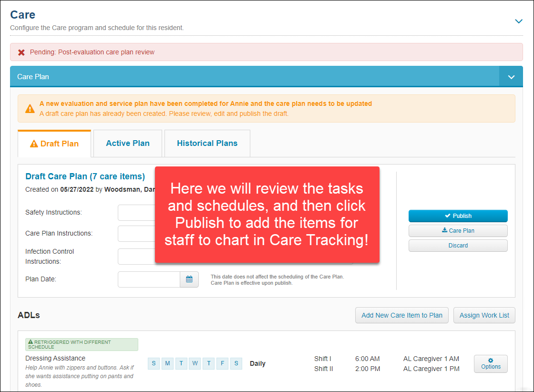Click the 2:00 PM time
The image size is (534, 392).
368,369
